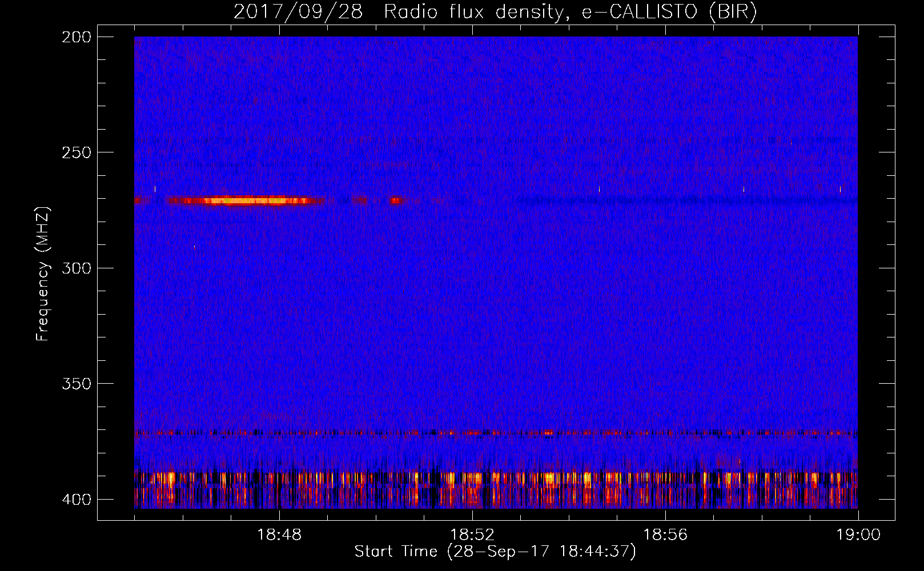Select the 300 frequency axis label
The width and height of the screenshot is (924, 571).
(x=76, y=268)
